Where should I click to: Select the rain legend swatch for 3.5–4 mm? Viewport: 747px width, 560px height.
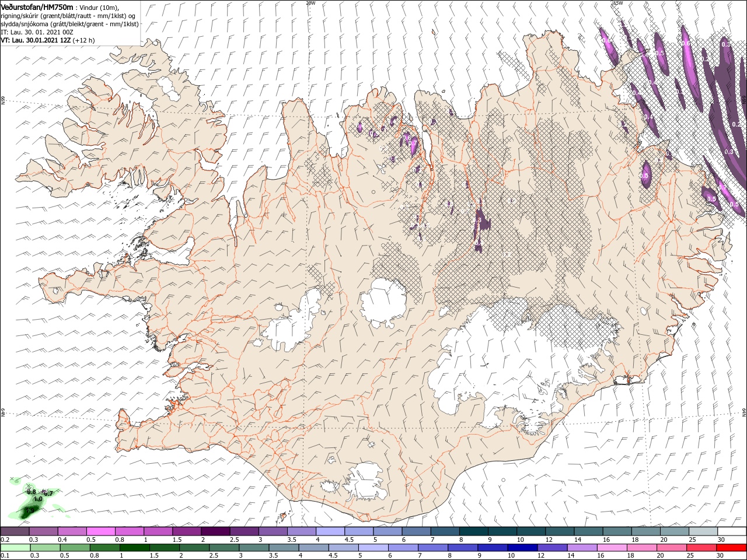[283, 548]
